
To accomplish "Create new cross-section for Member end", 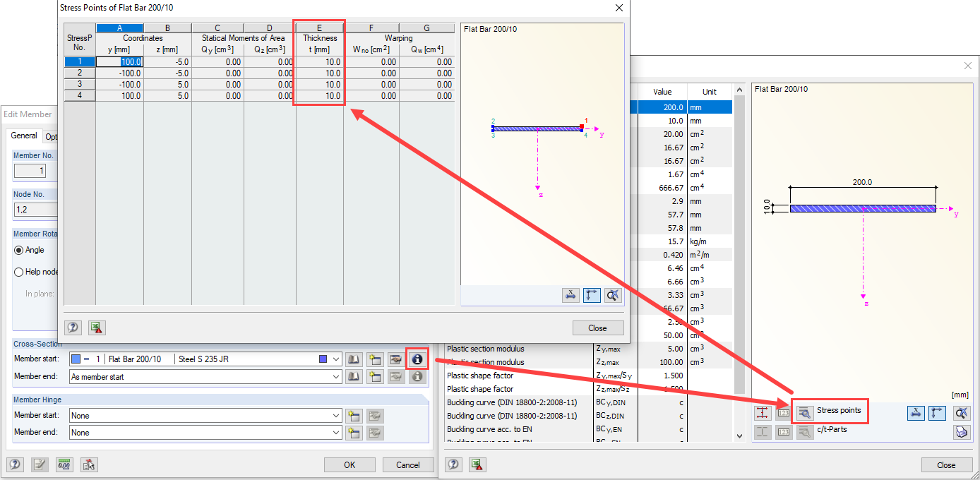I will (375, 377).
